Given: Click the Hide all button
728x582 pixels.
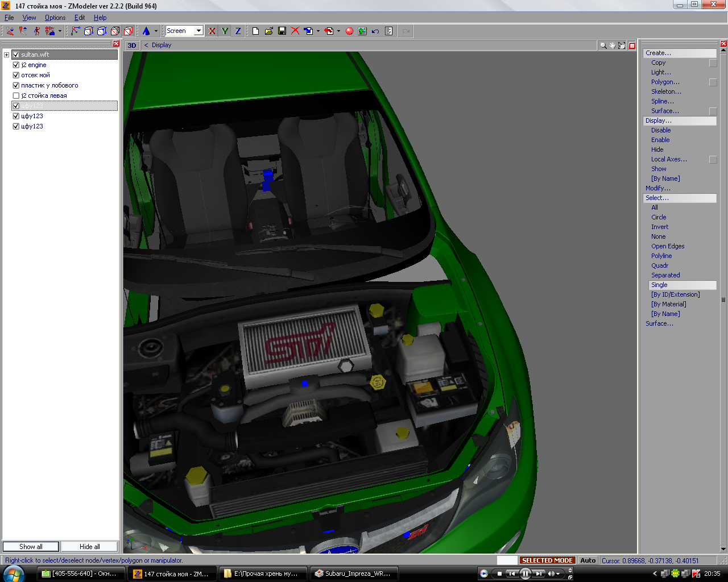Looking at the screenshot, I should [x=89, y=547].
